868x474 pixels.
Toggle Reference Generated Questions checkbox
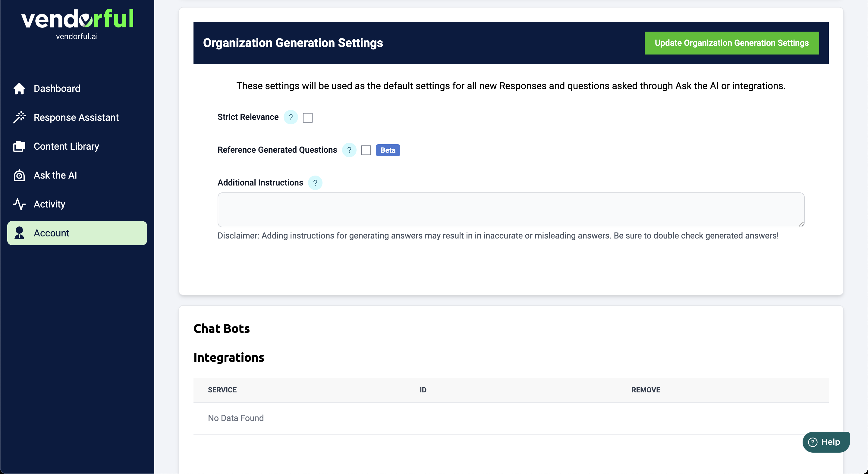[366, 150]
